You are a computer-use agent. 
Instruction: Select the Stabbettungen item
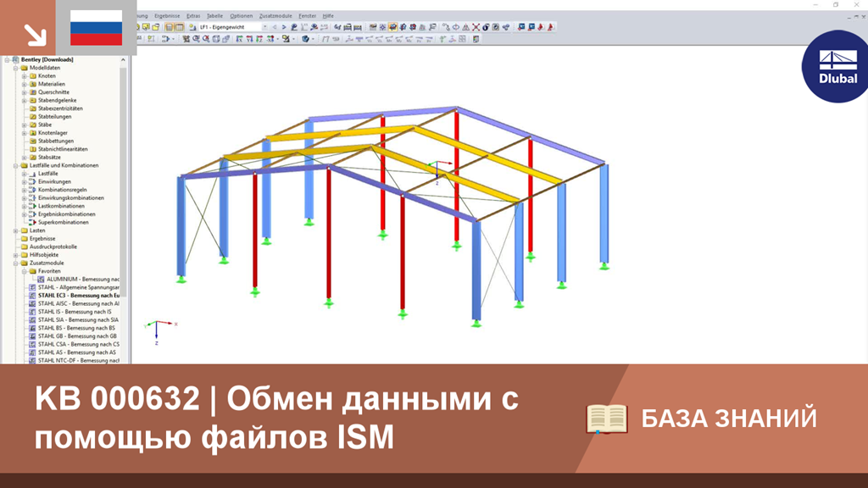[56, 141]
